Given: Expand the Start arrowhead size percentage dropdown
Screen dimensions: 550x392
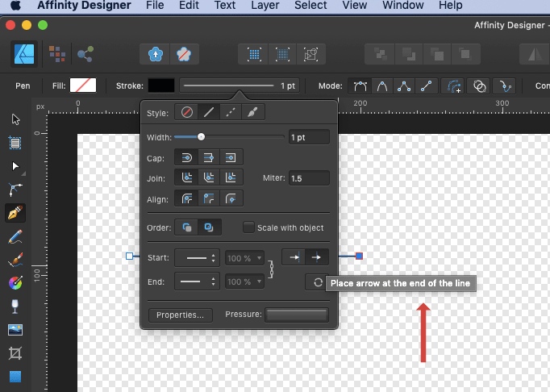Looking at the screenshot, I should tap(244, 258).
